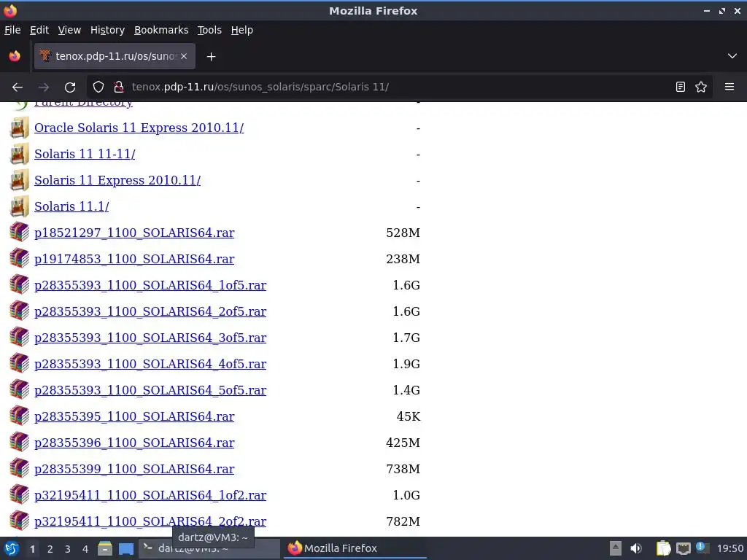
Task: Select Mozilla Firefox taskbar entry
Action: pos(355,548)
